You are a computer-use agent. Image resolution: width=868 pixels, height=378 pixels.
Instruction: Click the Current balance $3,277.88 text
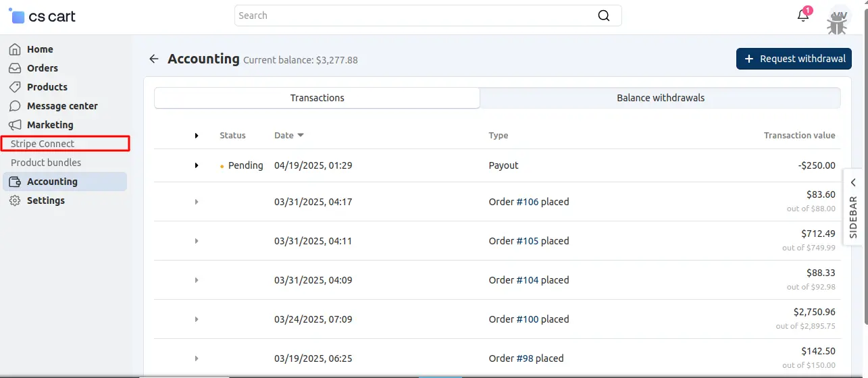tap(301, 60)
